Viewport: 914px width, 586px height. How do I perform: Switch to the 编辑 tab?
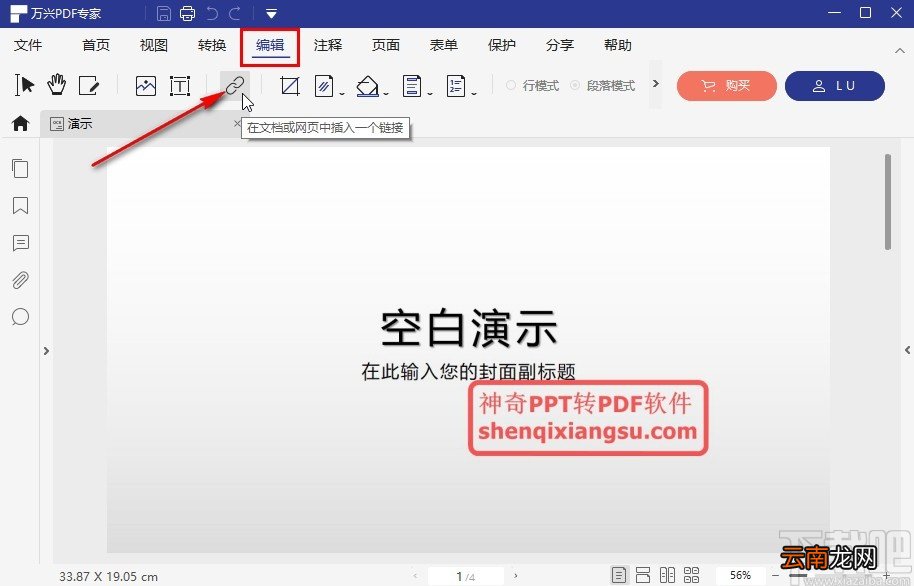270,45
